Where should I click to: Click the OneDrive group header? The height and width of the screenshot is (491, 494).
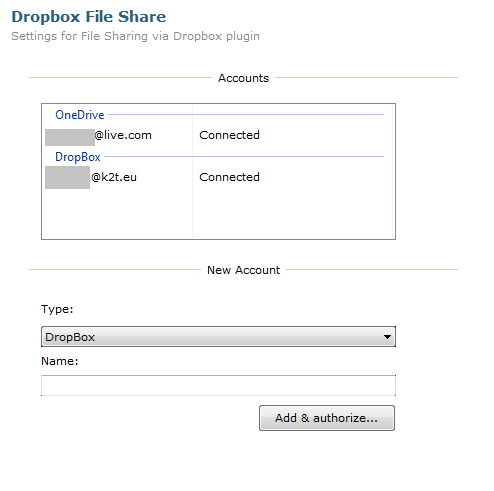coord(80,115)
